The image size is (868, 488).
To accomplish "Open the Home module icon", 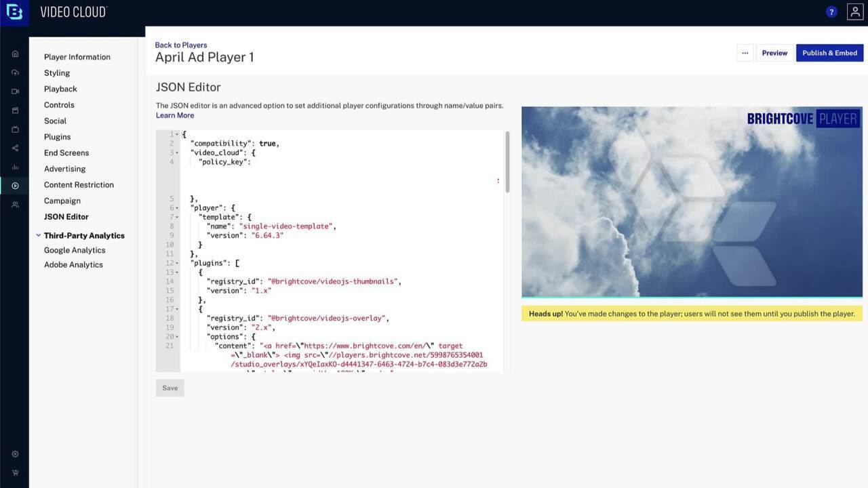I will pos(15,54).
